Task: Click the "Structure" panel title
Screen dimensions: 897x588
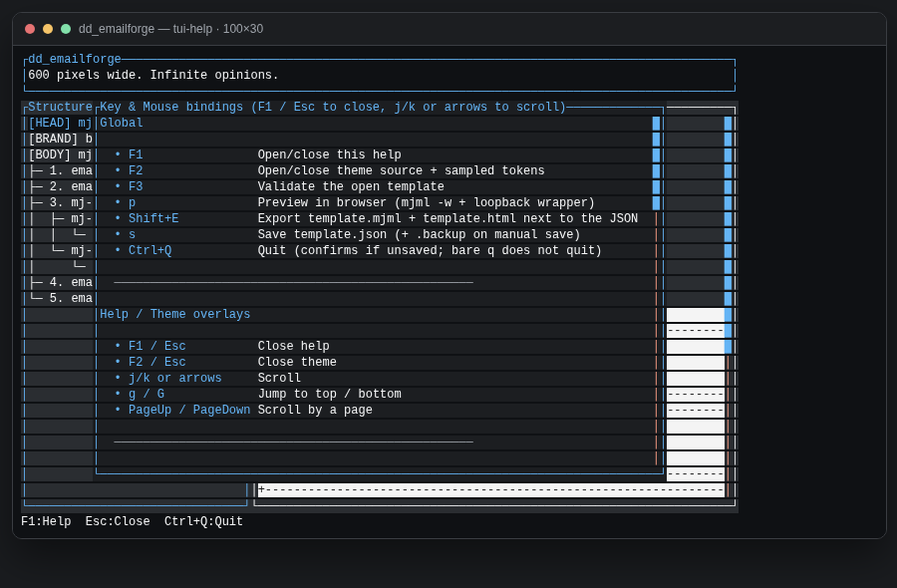Action: (x=60, y=107)
